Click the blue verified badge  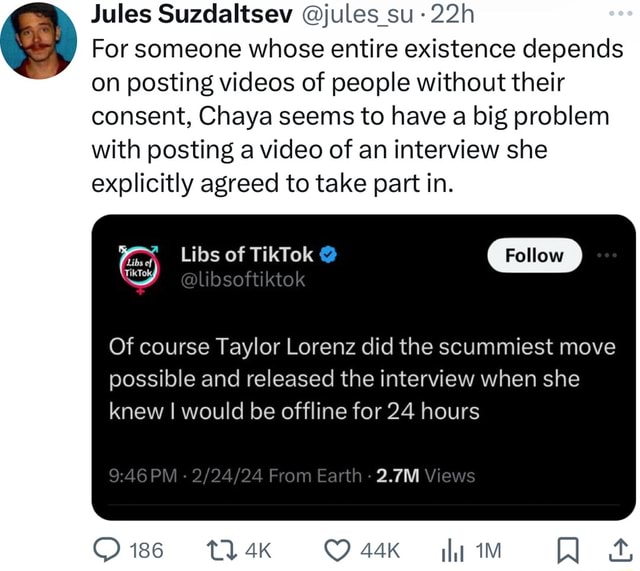point(326,254)
